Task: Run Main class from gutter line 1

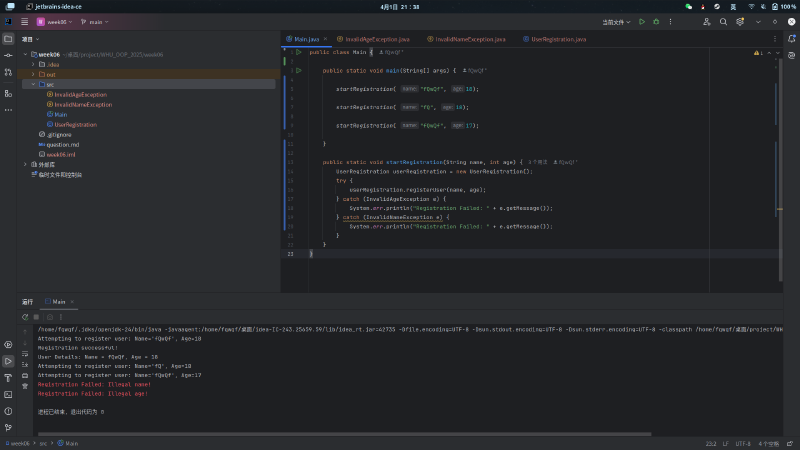Action: click(x=299, y=52)
